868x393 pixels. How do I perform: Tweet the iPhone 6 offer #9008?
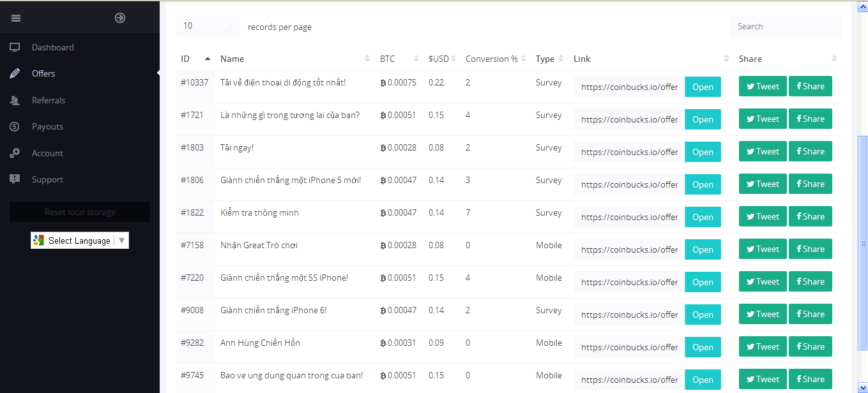coord(762,315)
